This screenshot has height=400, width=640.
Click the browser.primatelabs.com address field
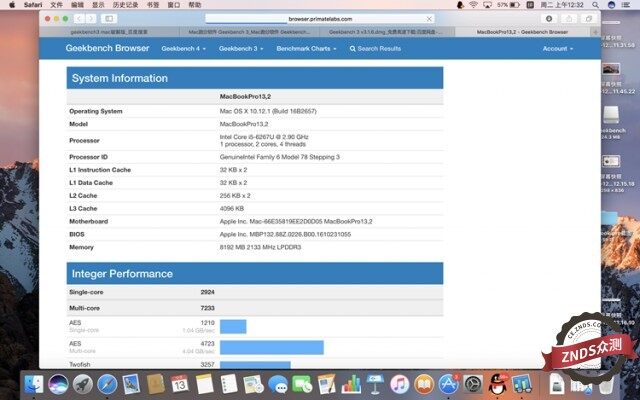[320, 19]
